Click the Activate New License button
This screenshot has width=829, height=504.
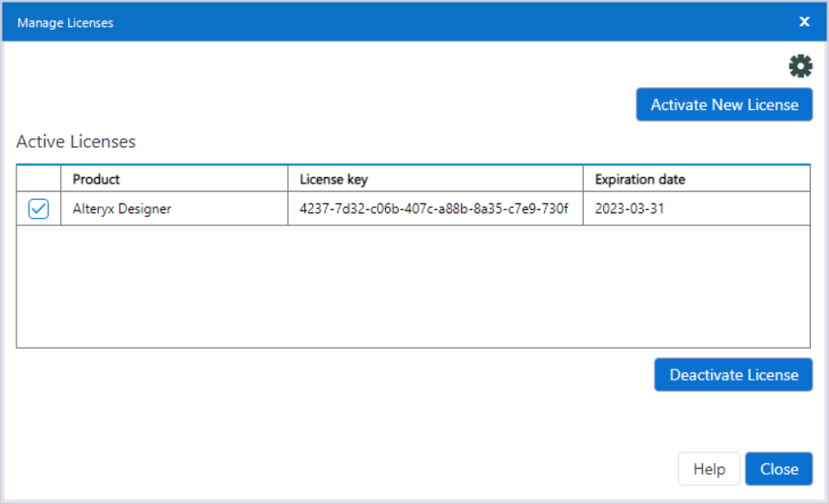click(724, 104)
